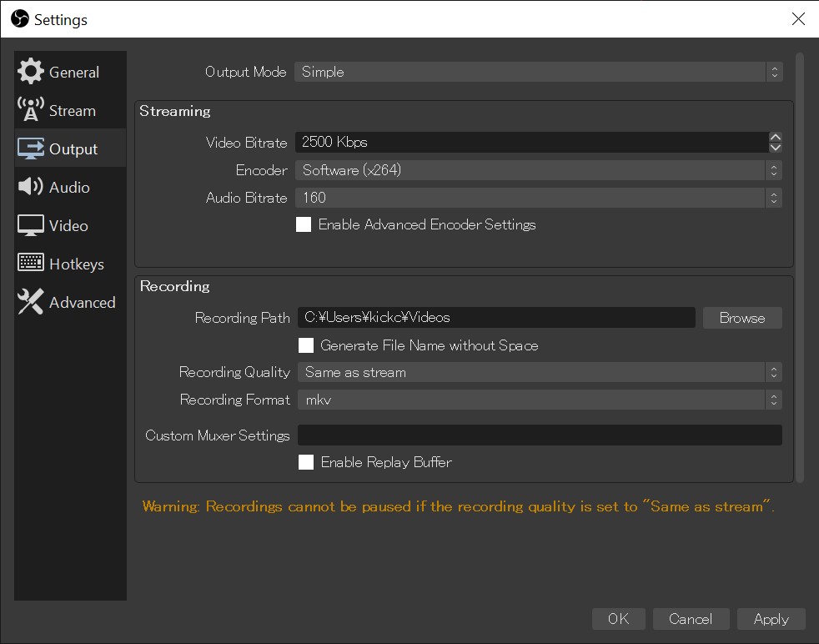Switch to Stream settings label

[x=72, y=111]
